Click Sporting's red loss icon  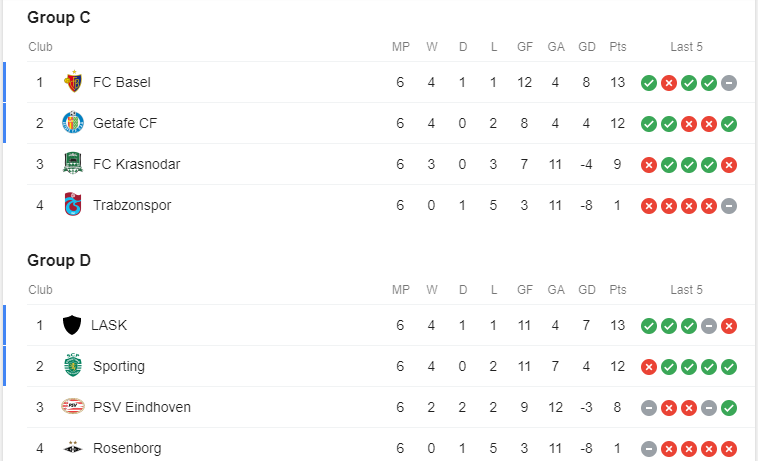click(649, 367)
